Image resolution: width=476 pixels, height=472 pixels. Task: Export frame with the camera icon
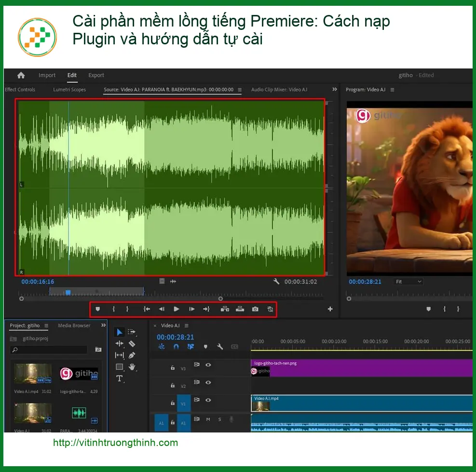click(255, 309)
